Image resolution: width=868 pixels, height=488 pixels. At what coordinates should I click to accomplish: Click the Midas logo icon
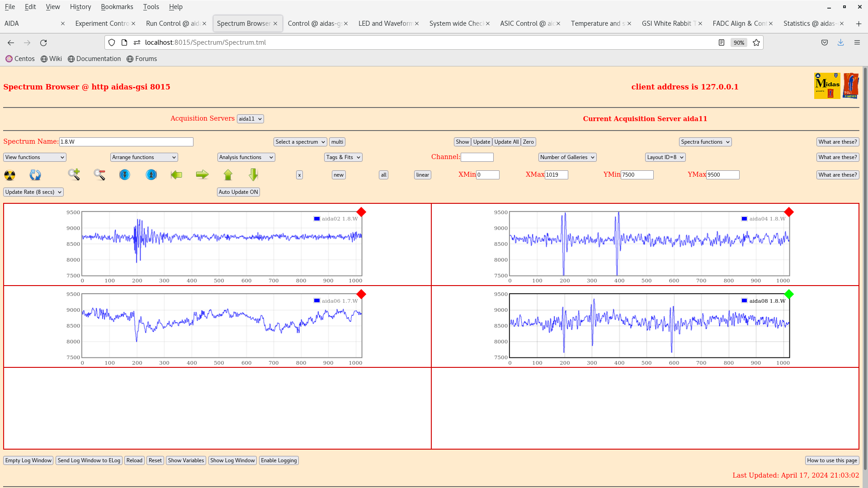827,86
